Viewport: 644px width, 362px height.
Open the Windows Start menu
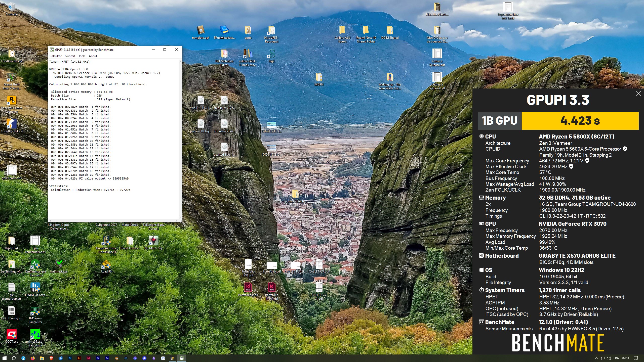(x=5, y=358)
